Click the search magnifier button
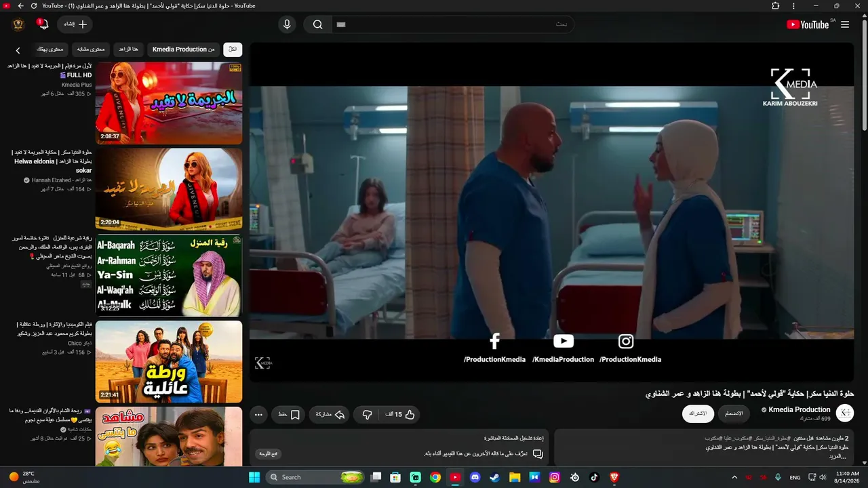 [318, 24]
